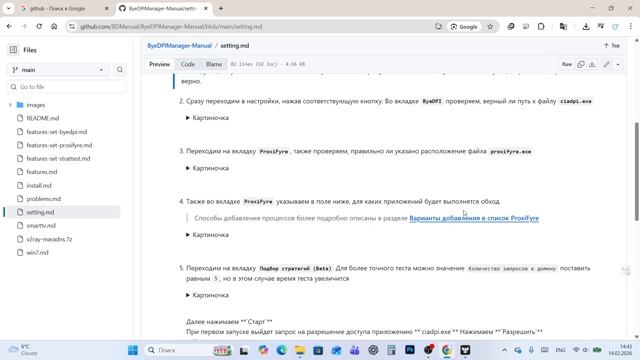The image size is (640, 360).
Task: Switch ENG input language indicator
Action: (x=560, y=350)
